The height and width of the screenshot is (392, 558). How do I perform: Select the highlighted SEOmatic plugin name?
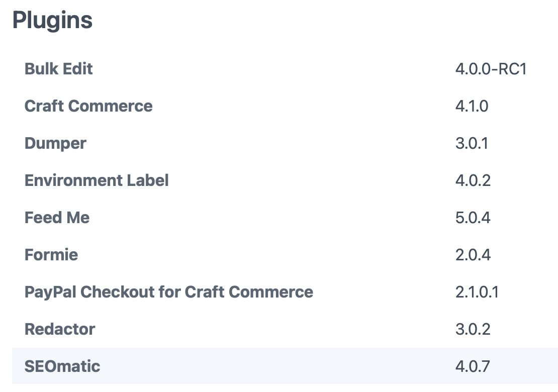coord(62,366)
